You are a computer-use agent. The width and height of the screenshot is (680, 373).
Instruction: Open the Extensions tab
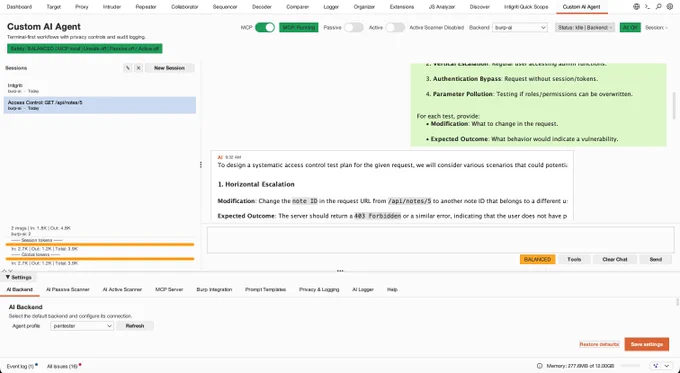tap(402, 7)
